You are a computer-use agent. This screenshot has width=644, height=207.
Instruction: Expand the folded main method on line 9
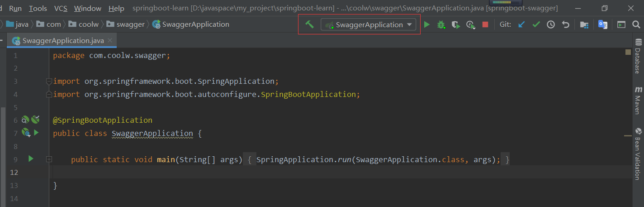(49, 159)
